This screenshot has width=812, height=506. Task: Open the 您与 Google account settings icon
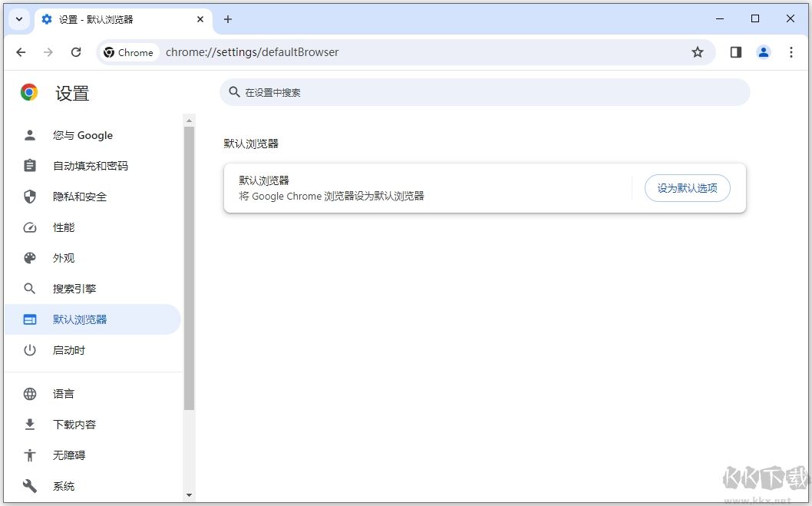pyautogui.click(x=29, y=135)
